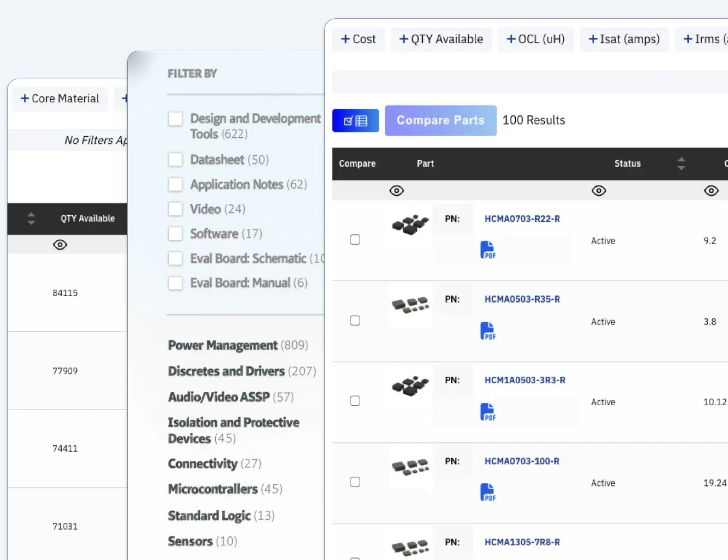
Task: Select the Power Management category
Action: click(x=222, y=345)
